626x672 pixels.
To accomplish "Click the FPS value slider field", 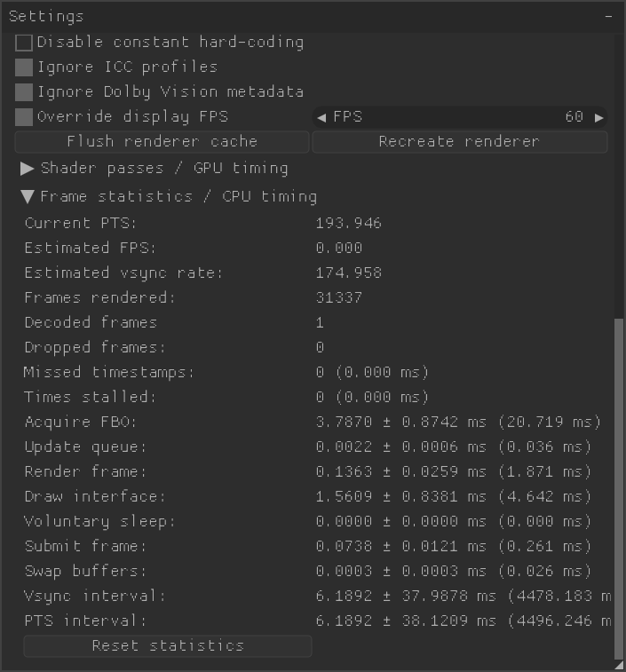I will coord(460,117).
